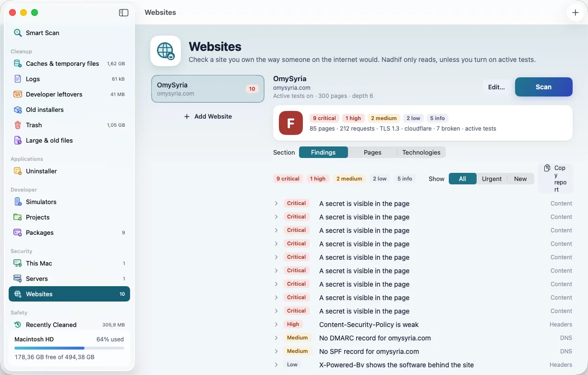Click the 5 info chip in summary card
Image resolution: width=588 pixels, height=375 pixels.
point(437,118)
